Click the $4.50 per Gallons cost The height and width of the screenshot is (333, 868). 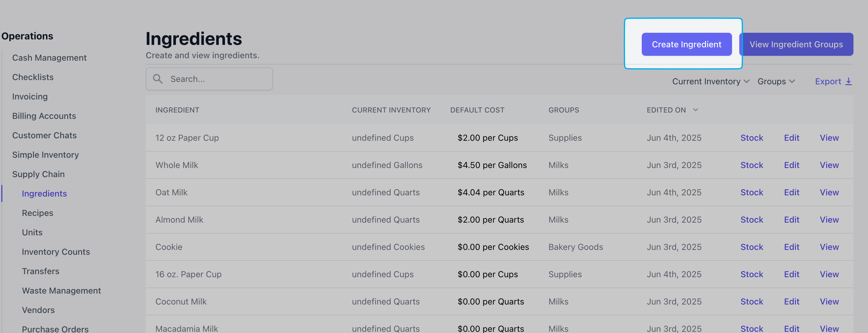(x=492, y=165)
